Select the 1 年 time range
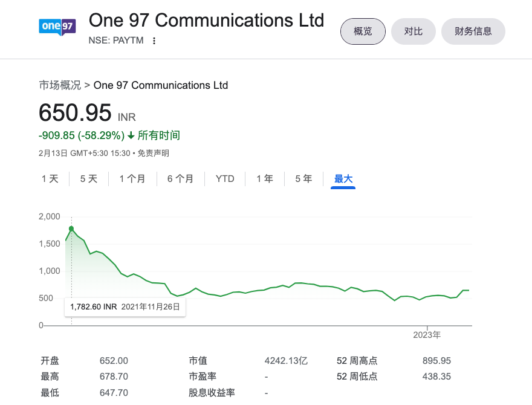The height and width of the screenshot is (405, 532). coord(265,179)
